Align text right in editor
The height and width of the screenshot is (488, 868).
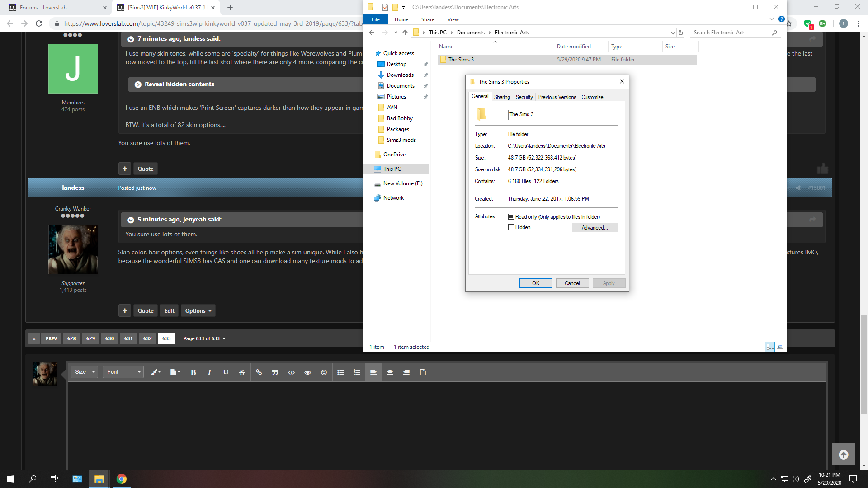pyautogui.click(x=406, y=372)
